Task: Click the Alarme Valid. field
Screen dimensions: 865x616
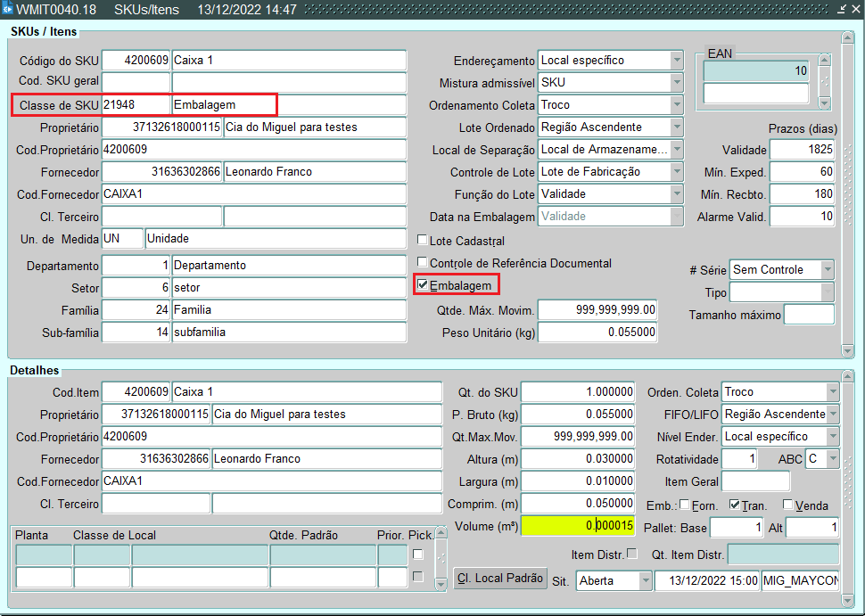Action: click(x=802, y=217)
